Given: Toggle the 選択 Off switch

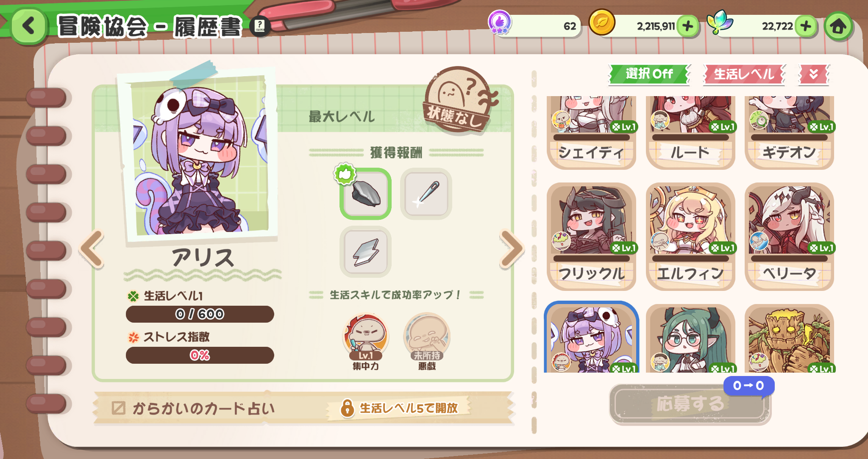Looking at the screenshot, I should coord(649,74).
